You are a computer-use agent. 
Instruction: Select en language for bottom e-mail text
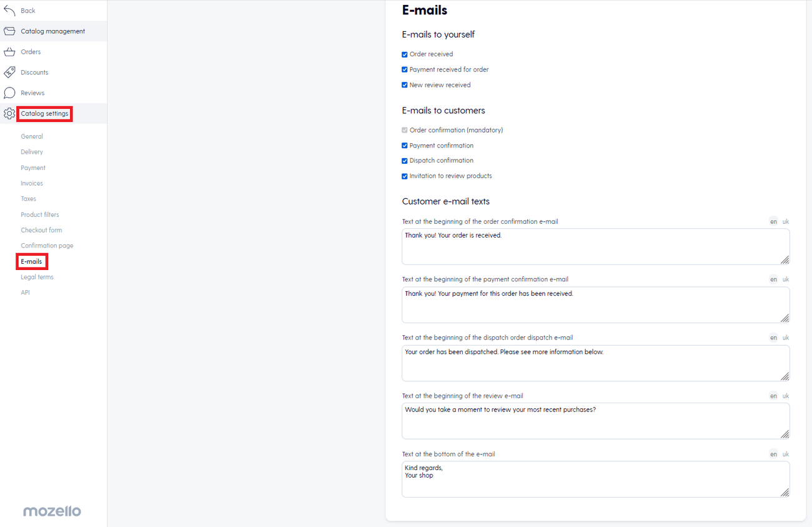[773, 454]
